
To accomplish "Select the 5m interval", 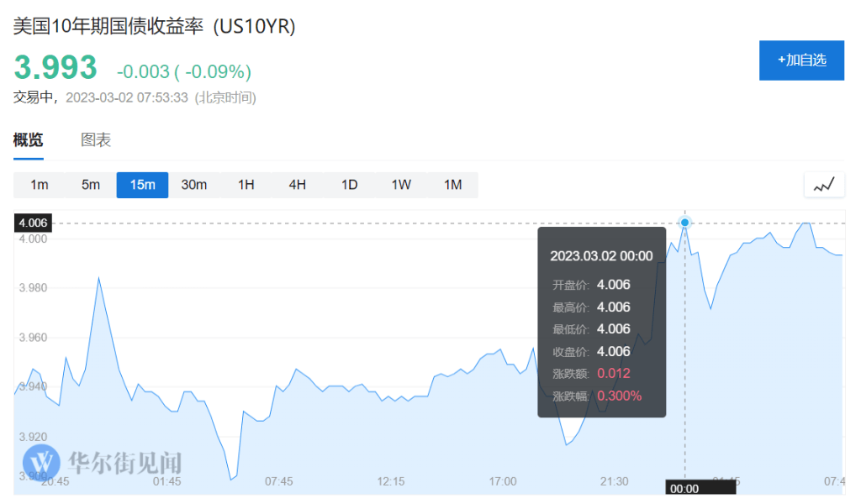I will 91,185.
